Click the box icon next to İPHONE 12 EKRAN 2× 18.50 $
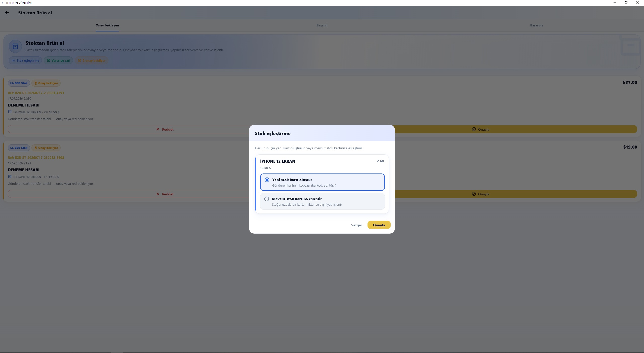644x353 pixels. tap(10, 112)
